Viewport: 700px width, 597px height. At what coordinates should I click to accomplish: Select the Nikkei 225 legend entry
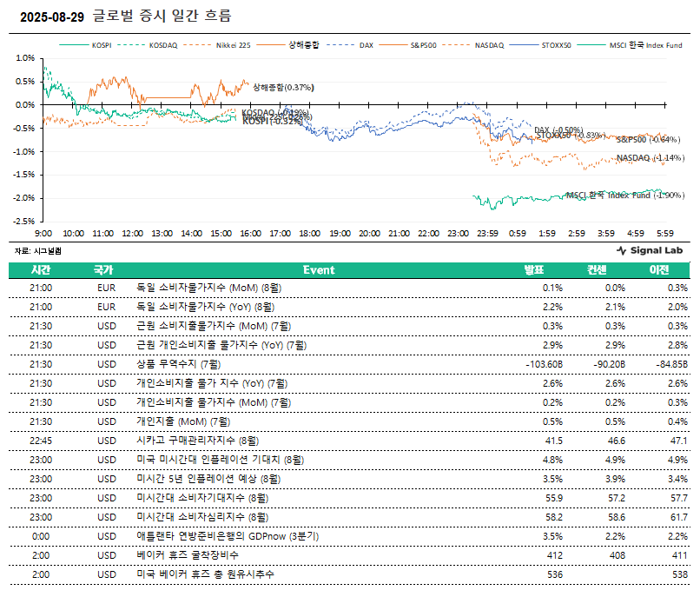[217, 45]
